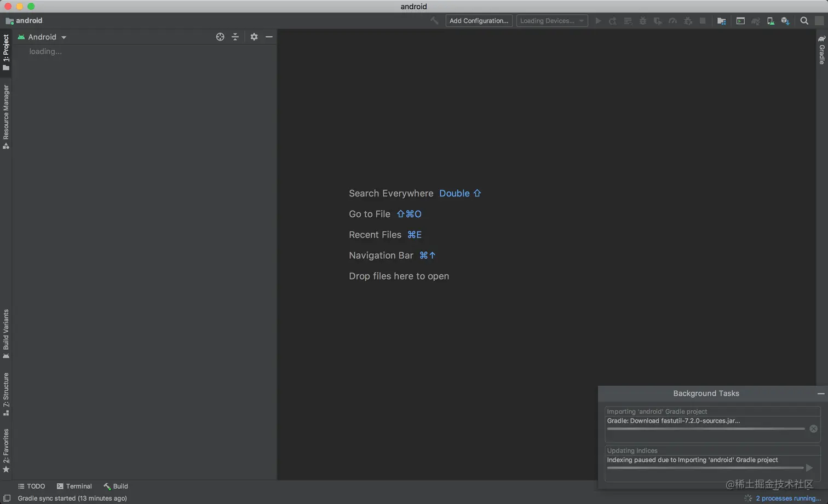
Task: Click the locate/scroll-from-source target icon
Action: (x=220, y=37)
